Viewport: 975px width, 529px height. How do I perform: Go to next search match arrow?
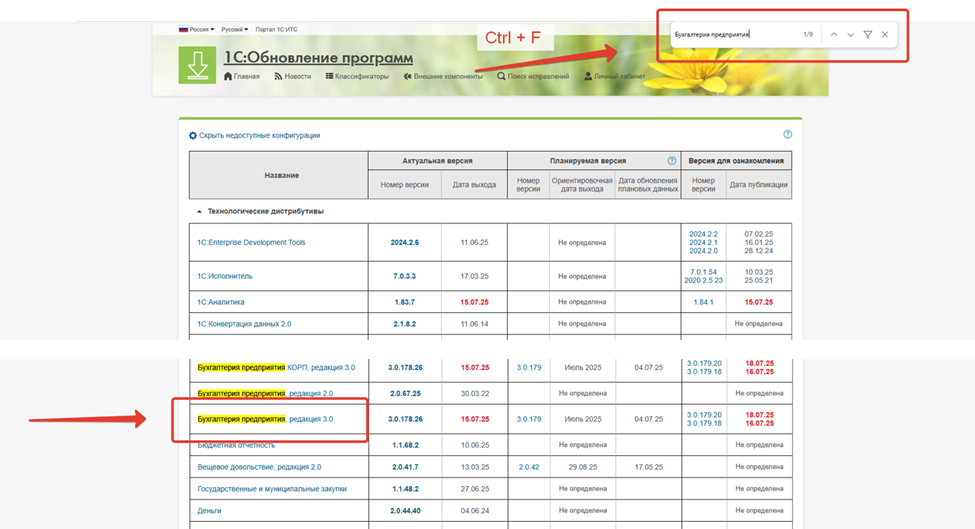pyautogui.click(x=851, y=35)
